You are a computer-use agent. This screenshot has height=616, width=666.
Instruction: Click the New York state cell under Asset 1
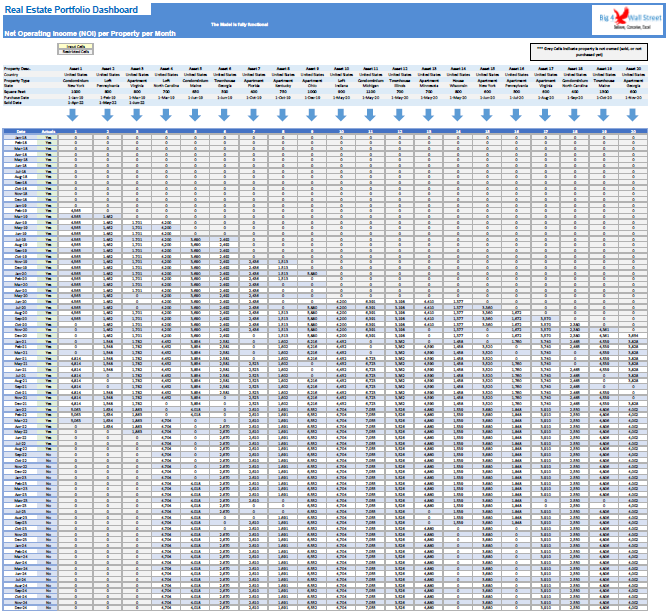tap(76, 85)
